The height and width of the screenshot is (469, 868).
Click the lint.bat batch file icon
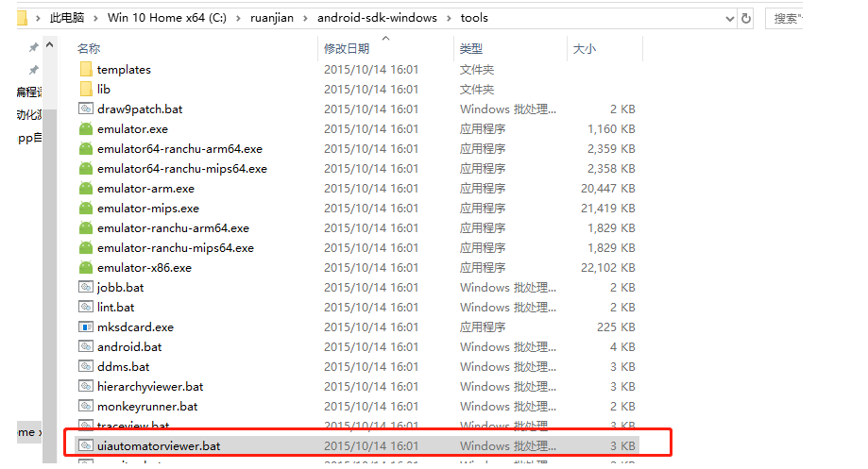point(86,307)
